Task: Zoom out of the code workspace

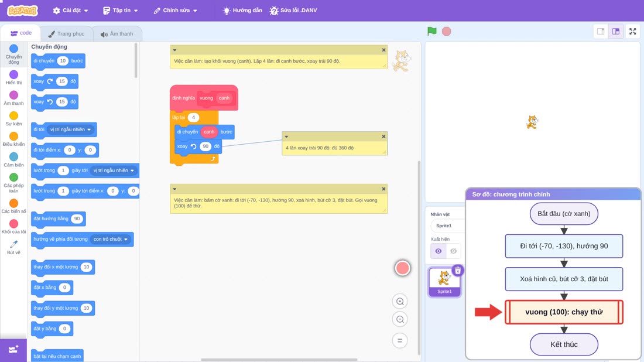Action: [400, 319]
